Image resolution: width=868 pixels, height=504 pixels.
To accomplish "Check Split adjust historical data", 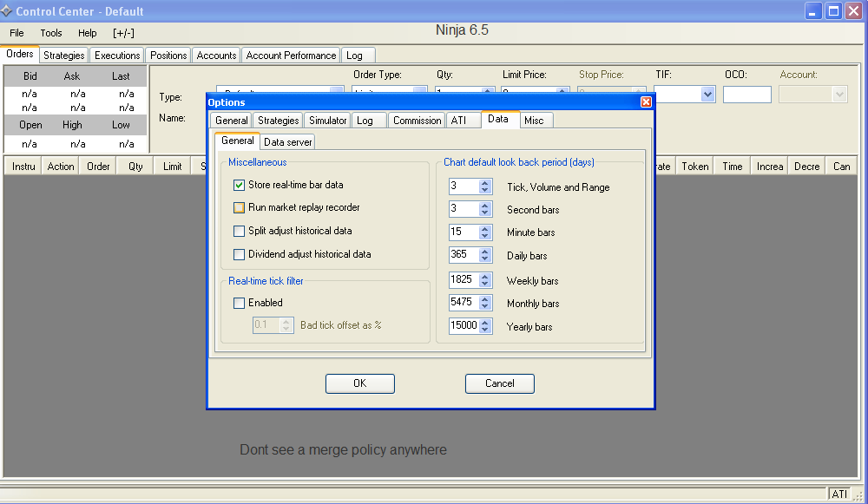I will pyautogui.click(x=240, y=232).
